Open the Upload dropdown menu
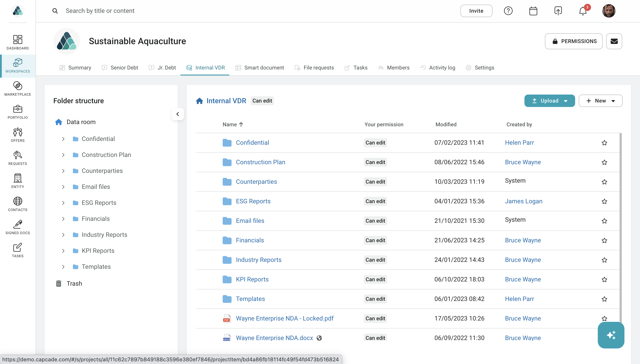640x364 pixels. click(x=566, y=101)
